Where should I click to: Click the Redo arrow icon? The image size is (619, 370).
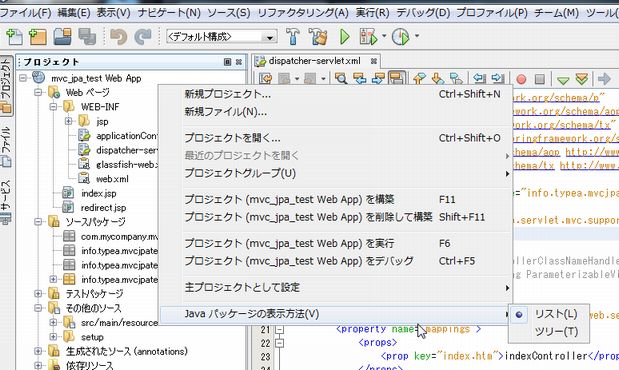(x=143, y=37)
